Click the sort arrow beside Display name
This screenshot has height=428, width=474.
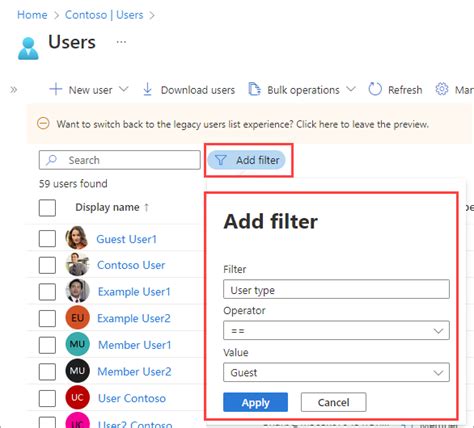pyautogui.click(x=146, y=208)
